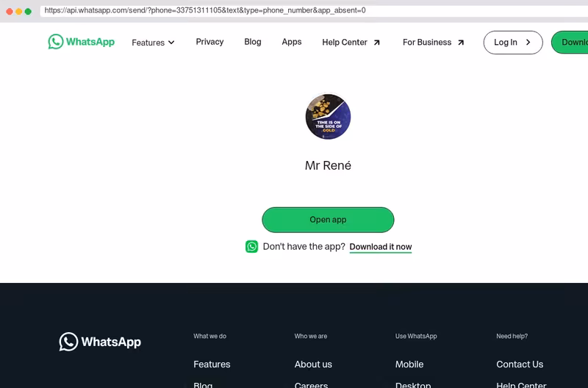Click the Download it now link
The image size is (588, 388).
coord(380,247)
